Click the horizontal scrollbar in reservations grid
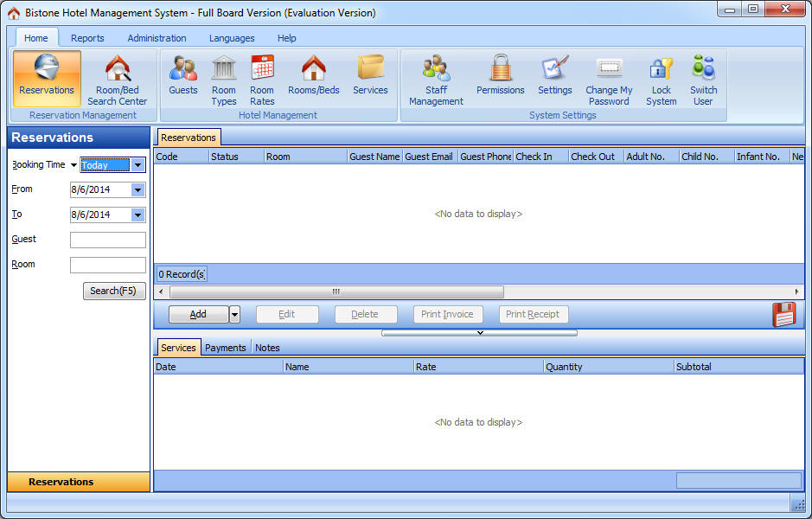This screenshot has width=812, height=519. [336, 292]
